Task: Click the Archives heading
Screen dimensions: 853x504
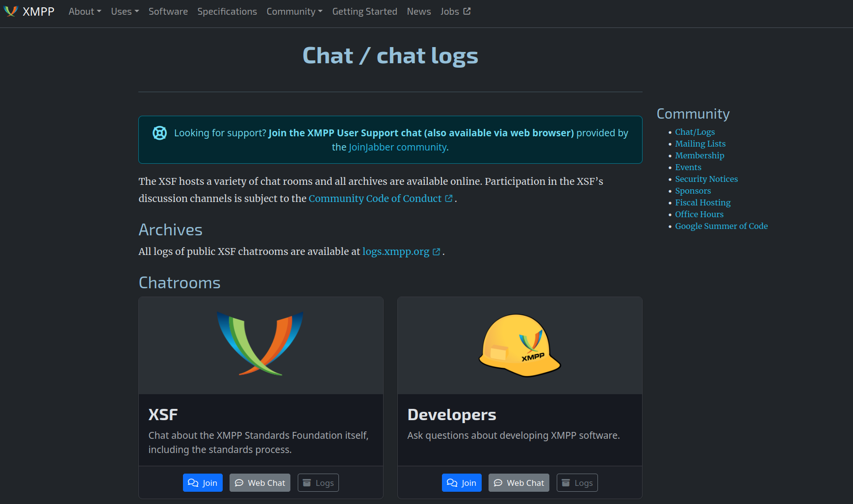Action: [x=171, y=229]
